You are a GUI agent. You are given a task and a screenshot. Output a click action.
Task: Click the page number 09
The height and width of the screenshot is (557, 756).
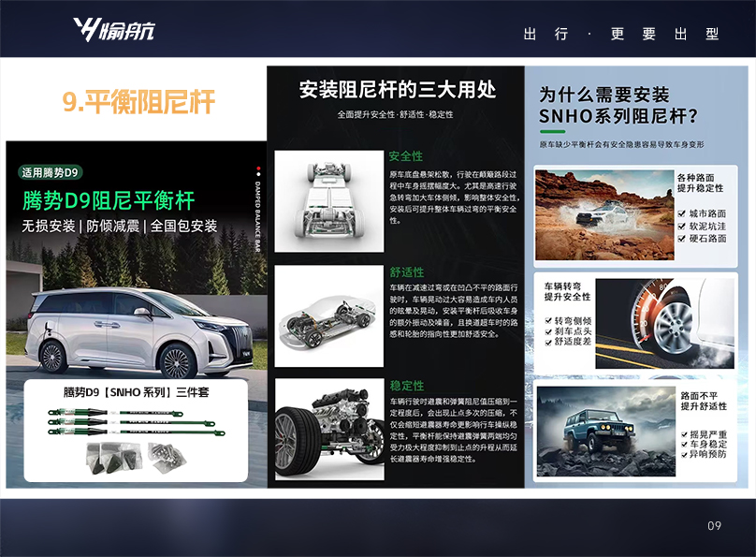pyautogui.click(x=714, y=526)
